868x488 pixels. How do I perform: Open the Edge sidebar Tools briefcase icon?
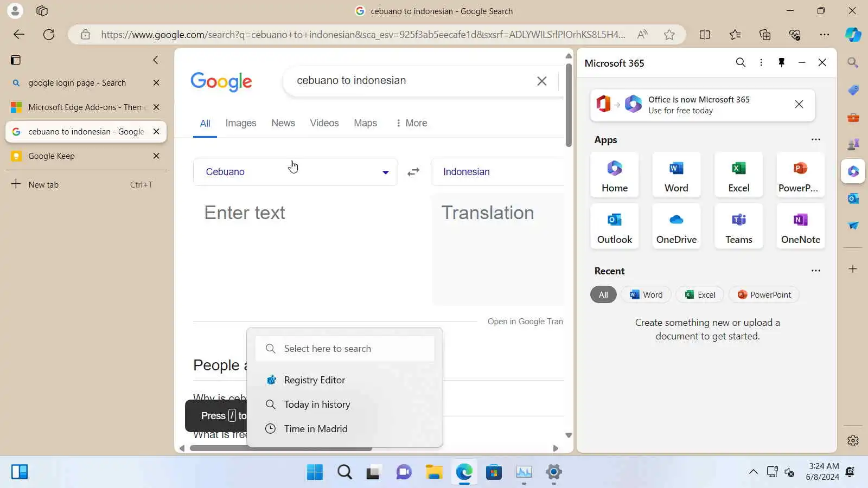[853, 117]
